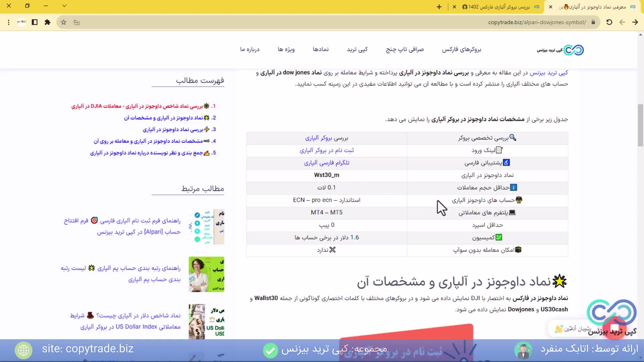Open the Symbols nav menu item
Screen dimensions: 644x362
pyautogui.click(x=321, y=49)
